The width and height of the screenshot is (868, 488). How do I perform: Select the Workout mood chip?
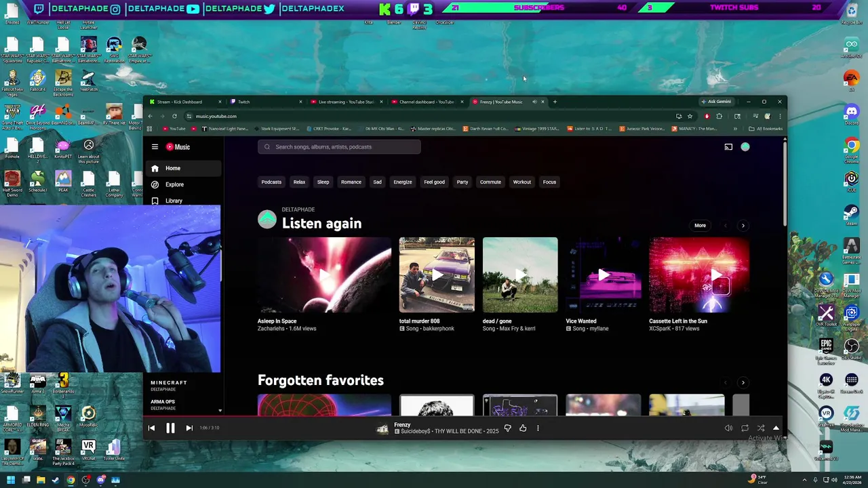coord(522,182)
